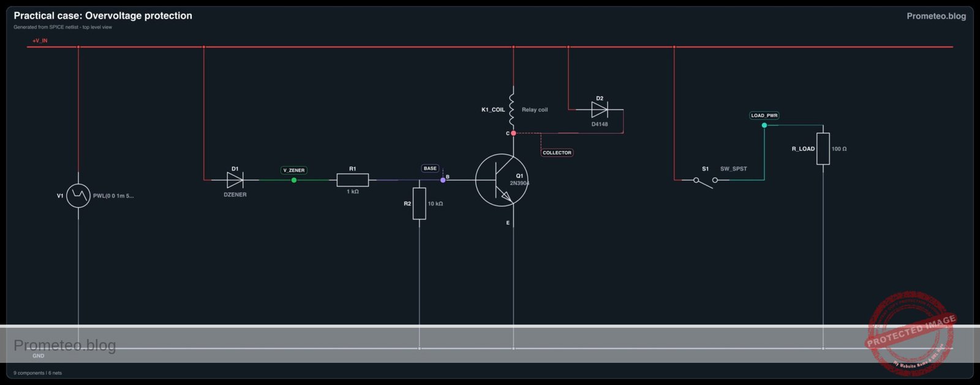Click the D2 flyback diode symbol

tap(600, 110)
